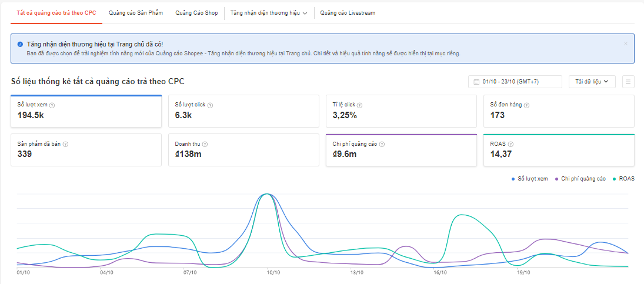Switch to the Quảng Cáo Shop tab
This screenshot has height=284, width=644.
coord(196,12)
